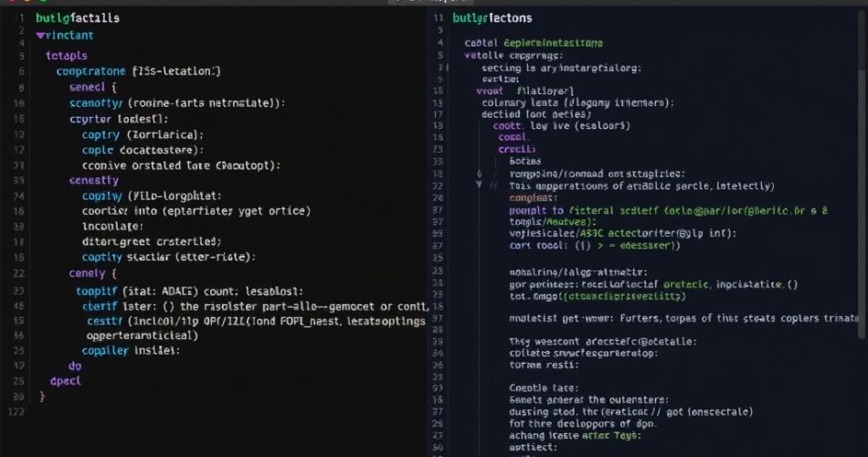The image size is (868, 457).
Task: Click the "coppiler insile1:" line
Action: (x=131, y=351)
